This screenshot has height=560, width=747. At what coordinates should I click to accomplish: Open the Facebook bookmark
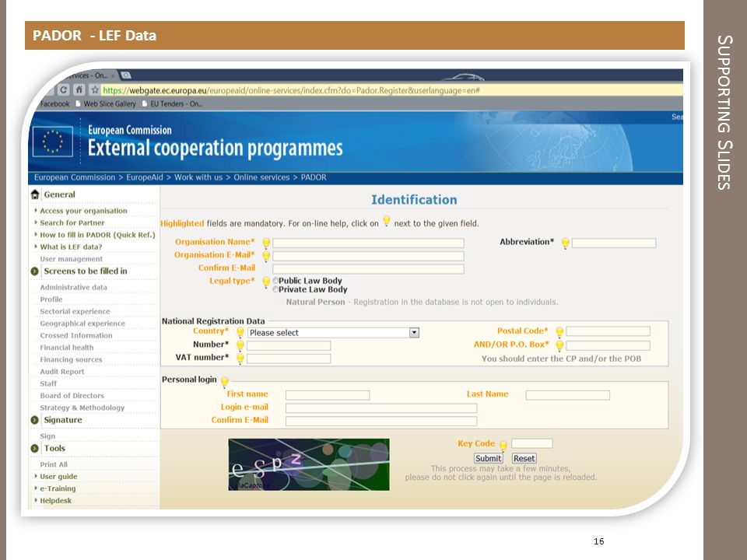coord(54,103)
